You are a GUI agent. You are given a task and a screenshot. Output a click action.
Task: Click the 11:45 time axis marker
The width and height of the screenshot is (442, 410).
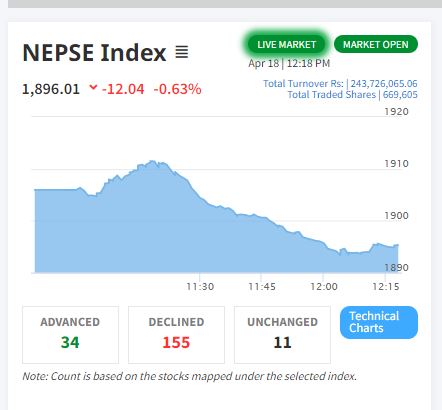pos(262,287)
